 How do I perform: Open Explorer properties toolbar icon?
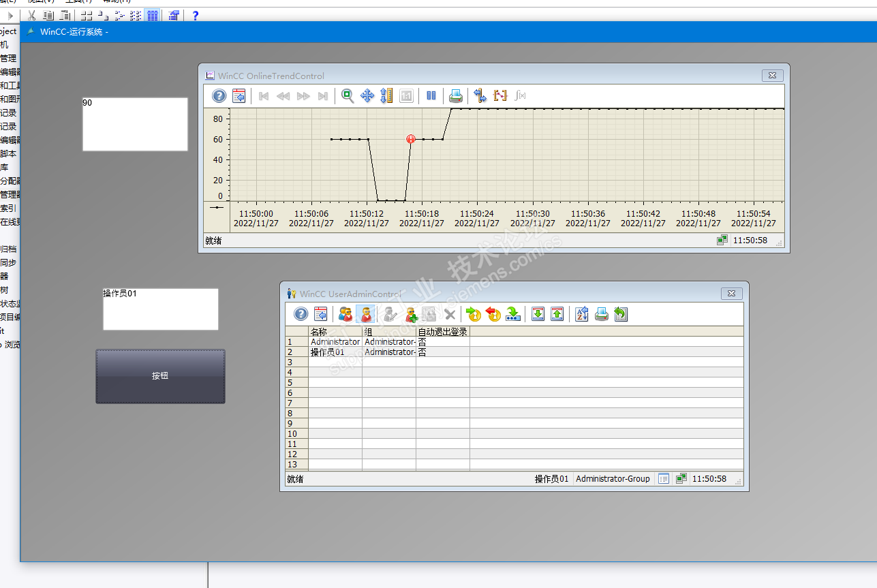tap(174, 15)
